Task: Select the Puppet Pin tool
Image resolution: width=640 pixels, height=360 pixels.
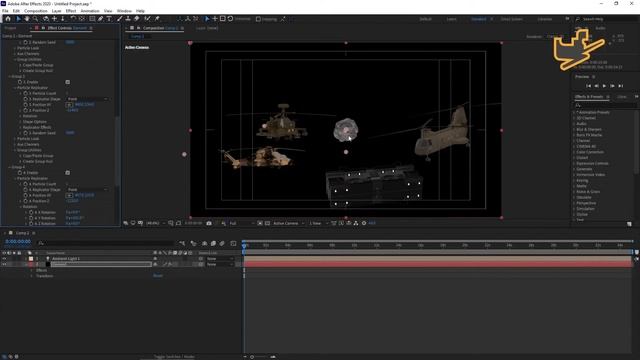Action: click(157, 19)
